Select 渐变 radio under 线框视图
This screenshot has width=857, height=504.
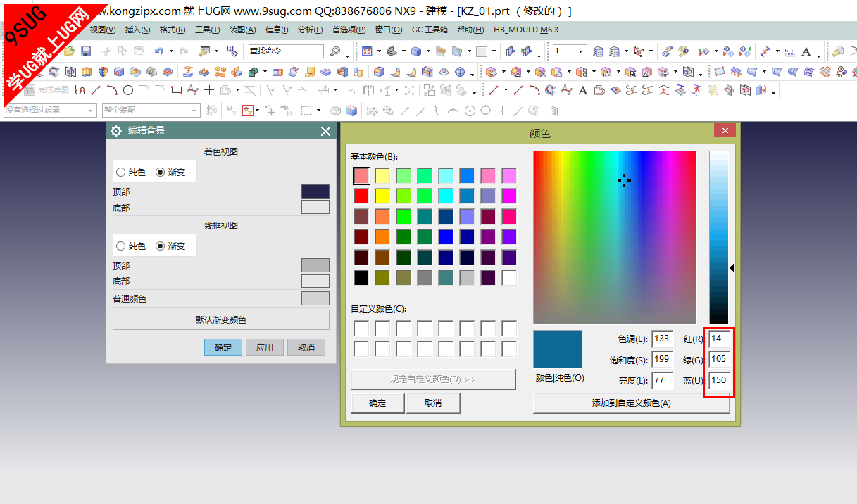point(161,246)
